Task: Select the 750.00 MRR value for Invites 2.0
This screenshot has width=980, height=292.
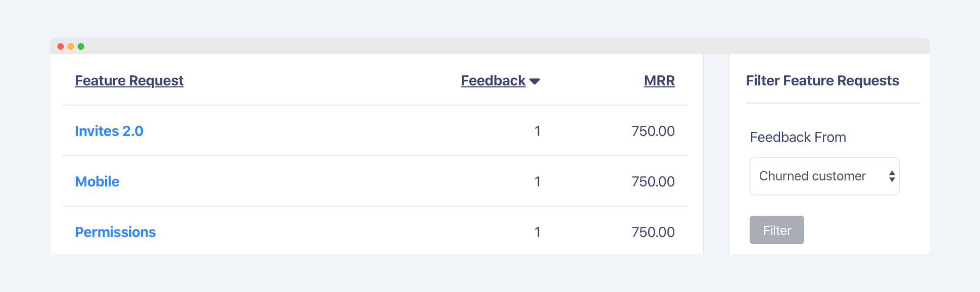Action: coord(653,131)
